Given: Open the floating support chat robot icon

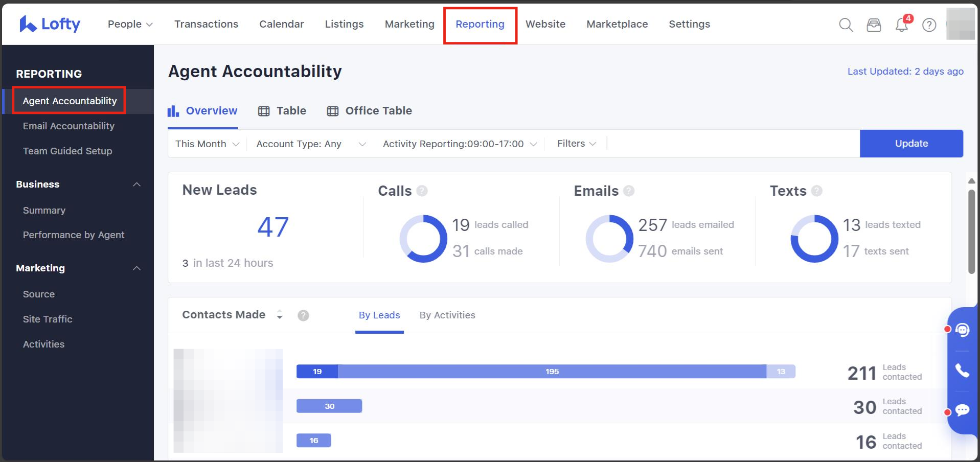Looking at the screenshot, I should [962, 330].
